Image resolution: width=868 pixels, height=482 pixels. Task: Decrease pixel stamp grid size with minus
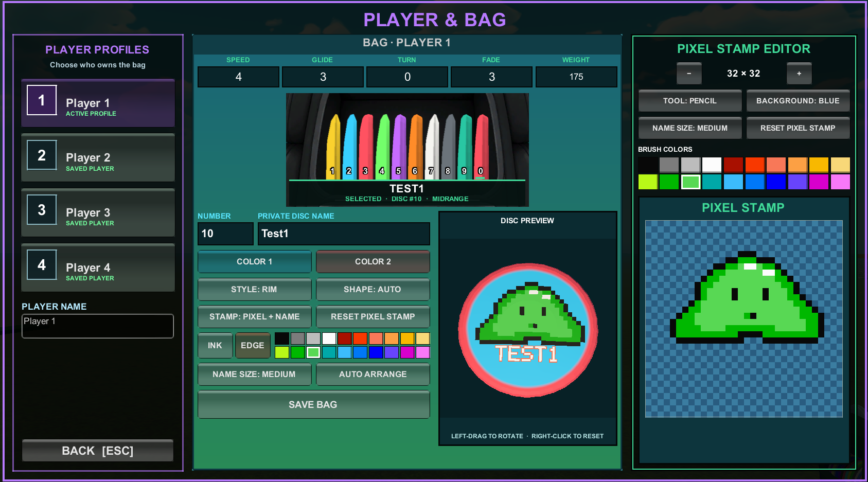[689, 74]
